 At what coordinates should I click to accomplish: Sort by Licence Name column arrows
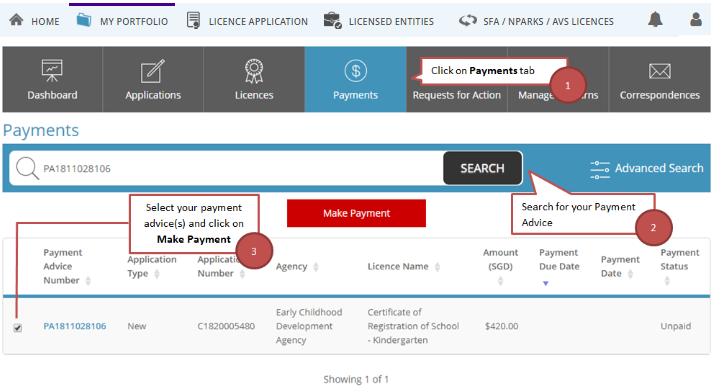(438, 267)
